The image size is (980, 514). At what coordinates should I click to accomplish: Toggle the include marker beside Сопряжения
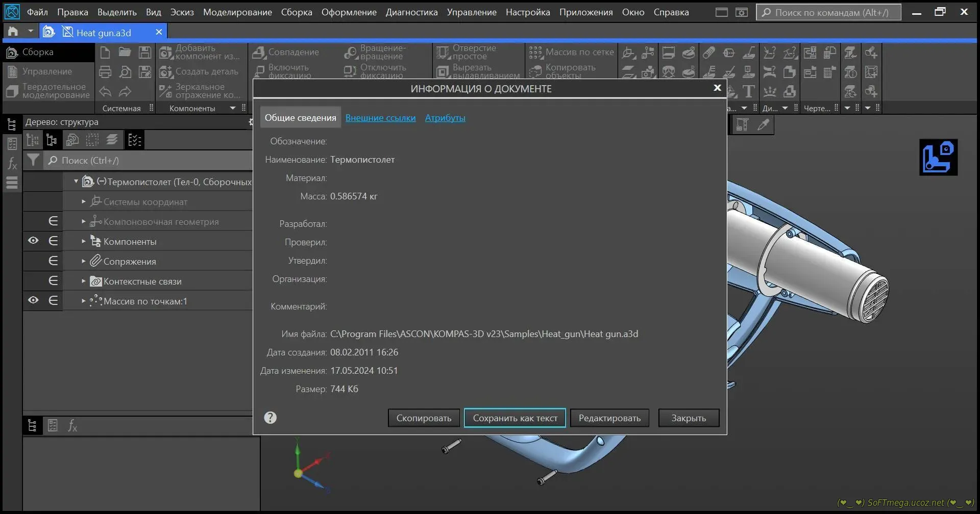tap(53, 261)
